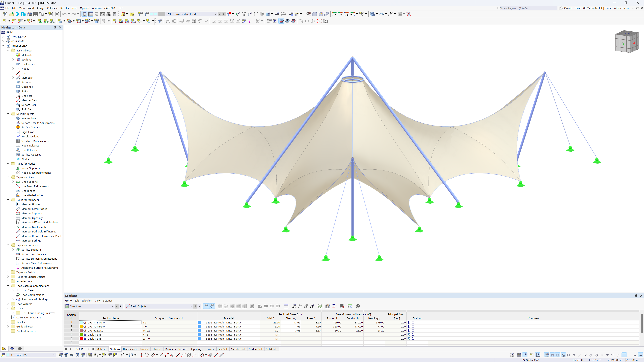Click the Go To menu in the Sections panel

pyautogui.click(x=68, y=300)
